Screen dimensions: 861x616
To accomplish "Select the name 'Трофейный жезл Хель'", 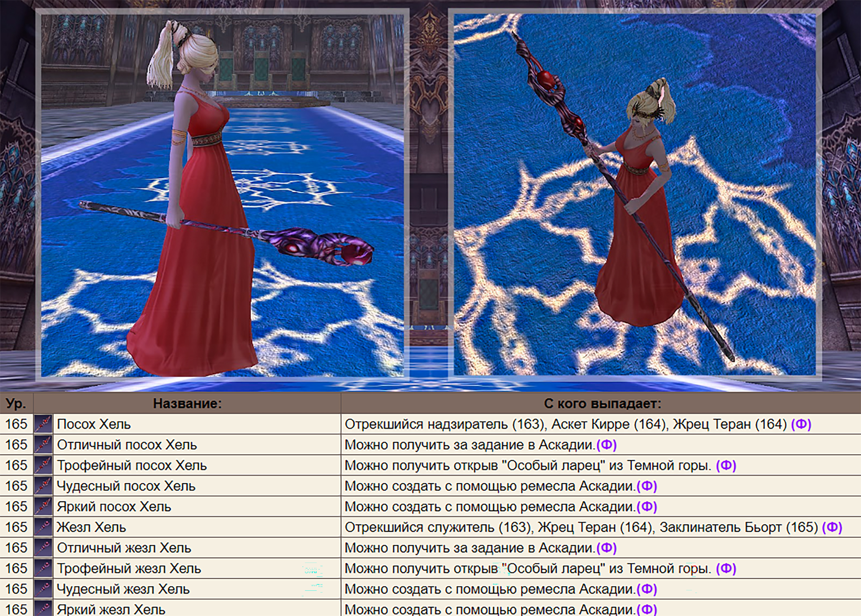I will click(129, 568).
